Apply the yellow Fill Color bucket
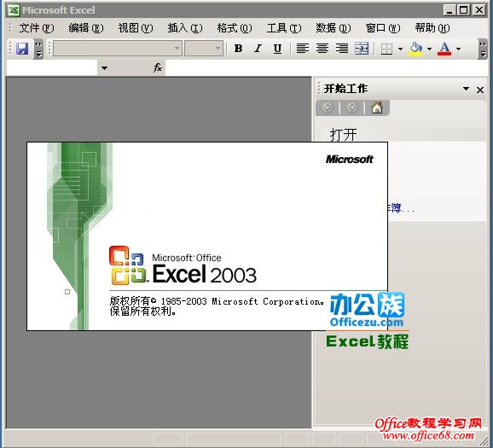Screen dimensions: 493x448 [x=416, y=49]
